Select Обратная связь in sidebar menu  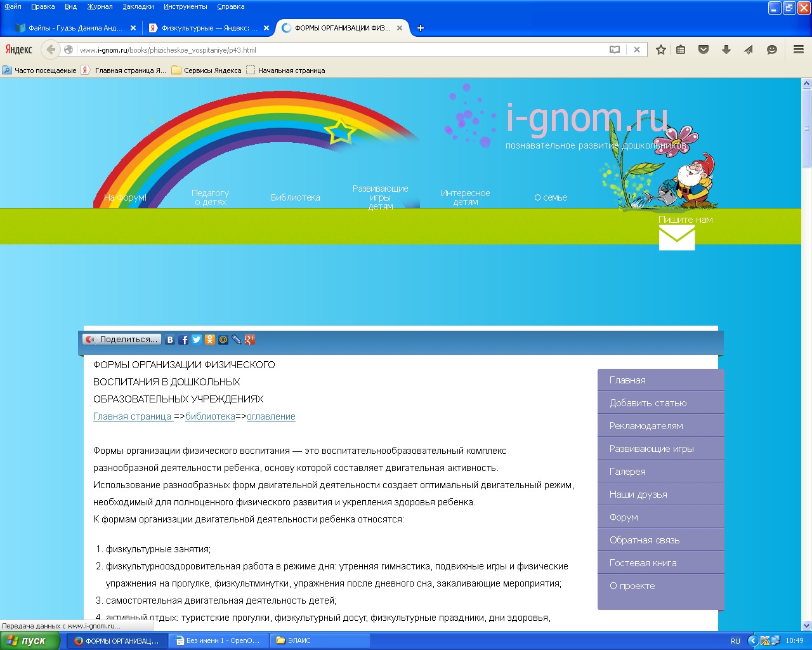(661, 540)
